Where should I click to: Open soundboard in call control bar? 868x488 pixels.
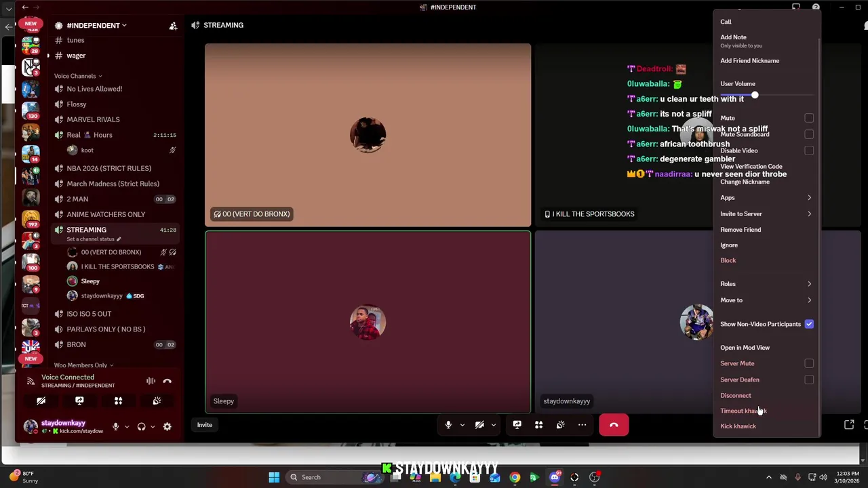click(x=561, y=425)
